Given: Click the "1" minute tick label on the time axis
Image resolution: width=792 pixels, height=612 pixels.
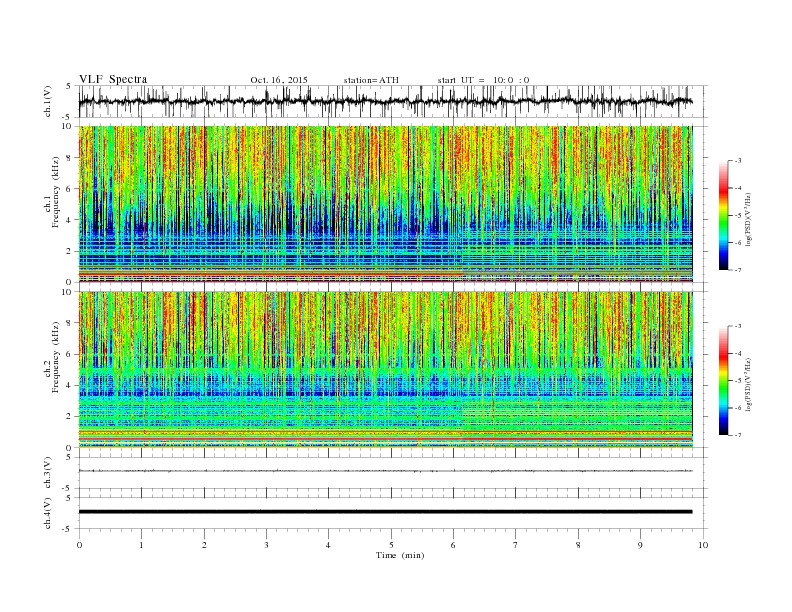Looking at the screenshot, I should click(141, 545).
